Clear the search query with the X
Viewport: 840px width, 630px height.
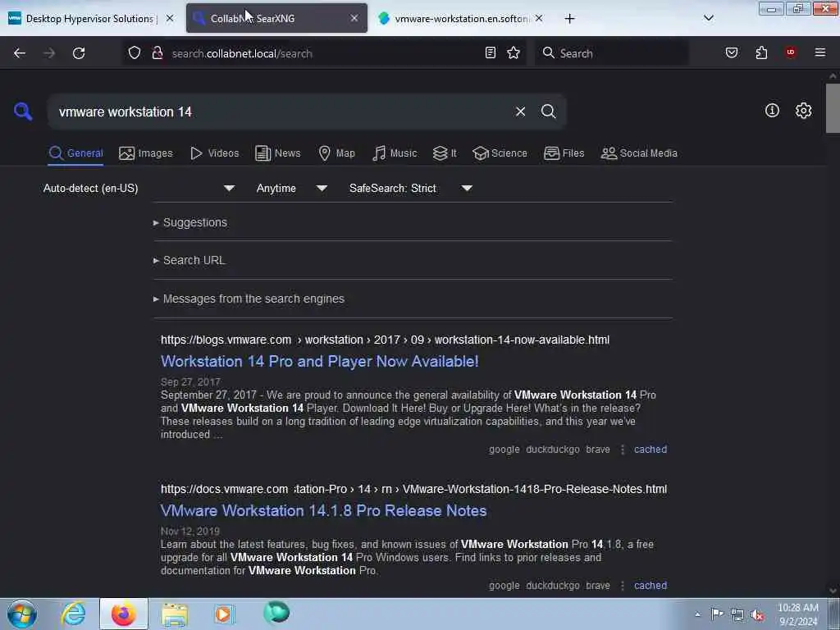tap(520, 112)
